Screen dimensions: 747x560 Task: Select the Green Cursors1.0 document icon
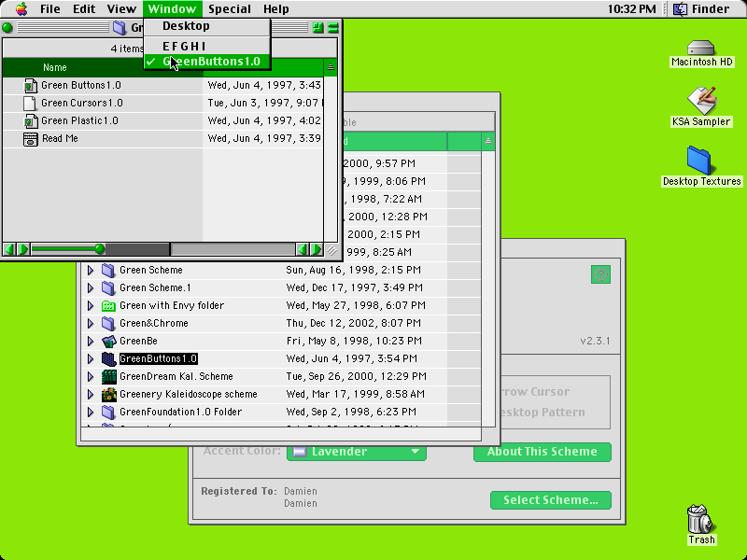pos(30,104)
